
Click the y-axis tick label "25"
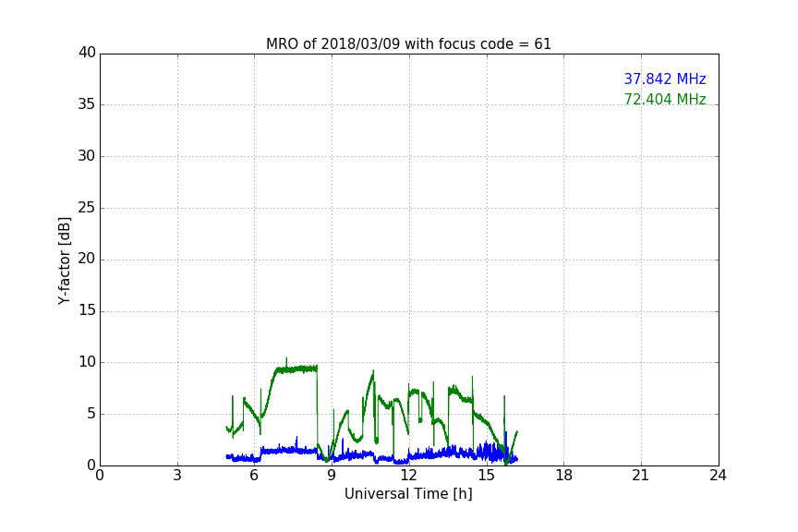click(87, 207)
